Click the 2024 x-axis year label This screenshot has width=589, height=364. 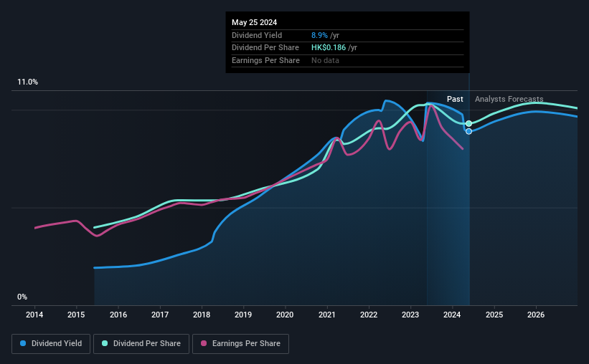[x=452, y=315]
